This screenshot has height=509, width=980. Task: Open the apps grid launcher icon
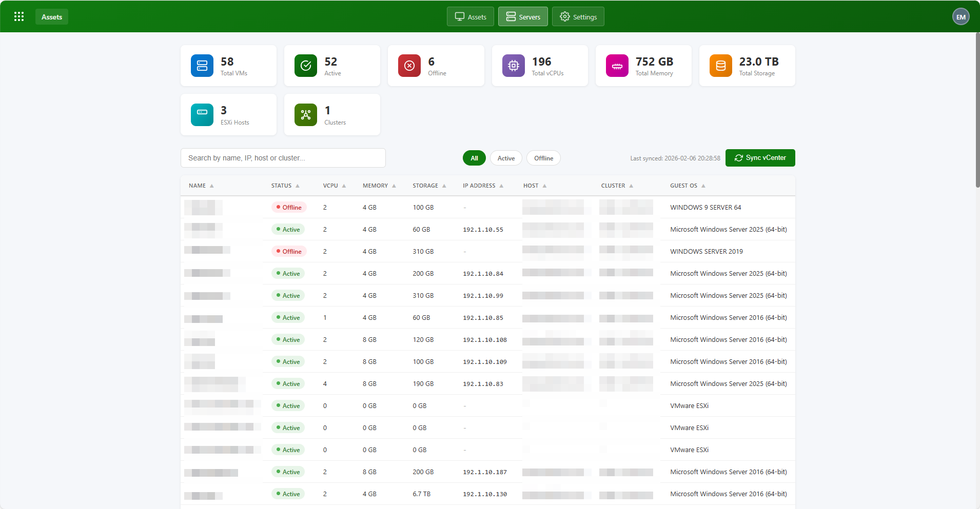pyautogui.click(x=19, y=17)
